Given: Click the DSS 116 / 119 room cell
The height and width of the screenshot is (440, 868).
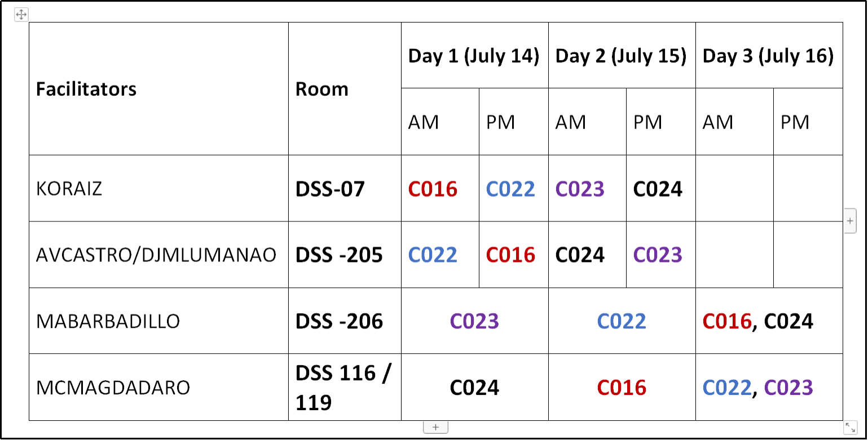Looking at the screenshot, I should 343,388.
